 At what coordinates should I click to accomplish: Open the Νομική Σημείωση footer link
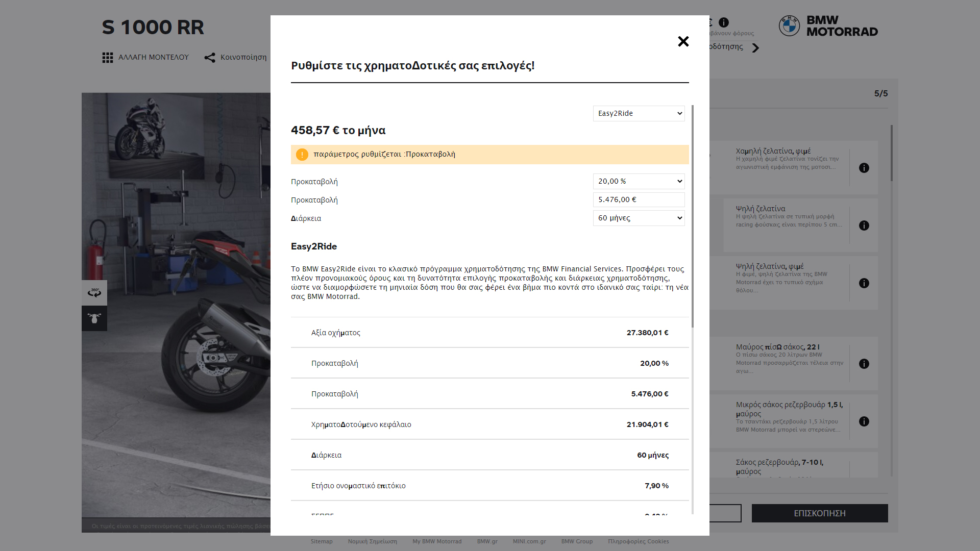pos(373,541)
